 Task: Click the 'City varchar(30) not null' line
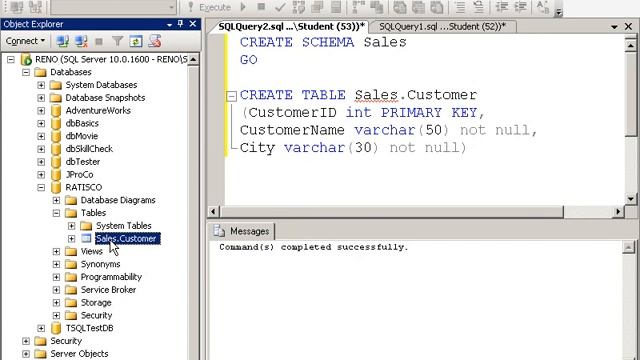tap(353, 148)
